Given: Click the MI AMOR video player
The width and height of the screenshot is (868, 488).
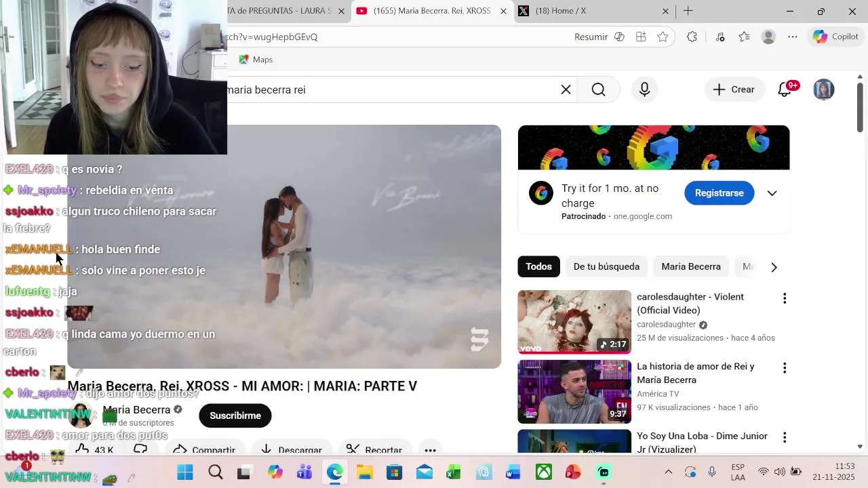Looking at the screenshot, I should [284, 247].
